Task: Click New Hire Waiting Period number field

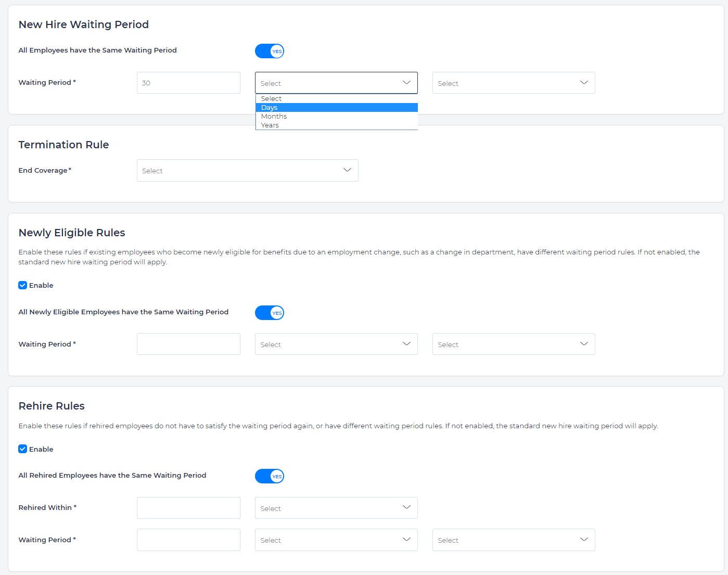Action: click(188, 83)
